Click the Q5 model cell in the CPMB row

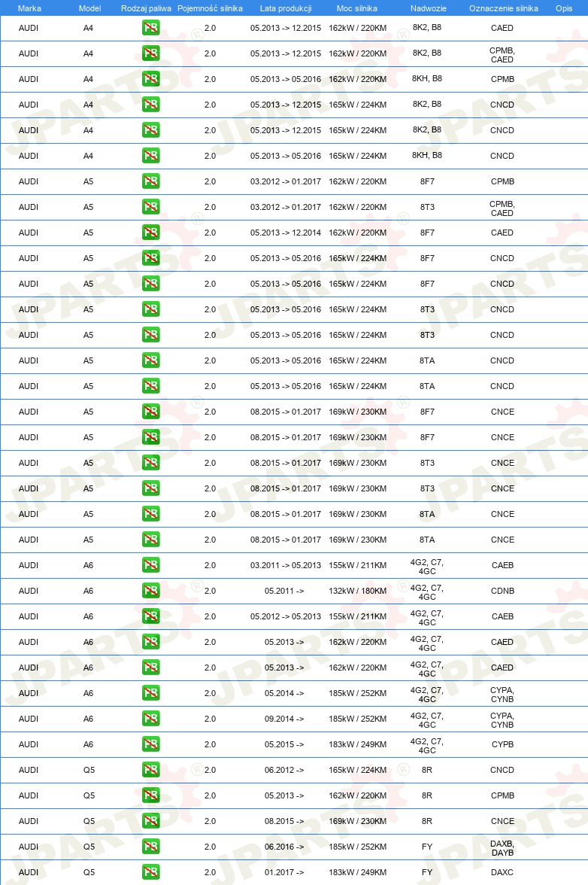[x=89, y=795]
